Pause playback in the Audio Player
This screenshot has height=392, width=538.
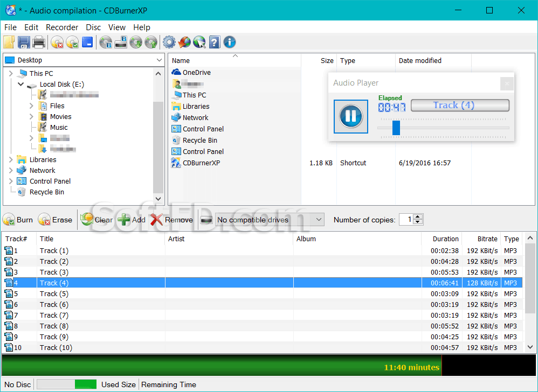pos(350,116)
